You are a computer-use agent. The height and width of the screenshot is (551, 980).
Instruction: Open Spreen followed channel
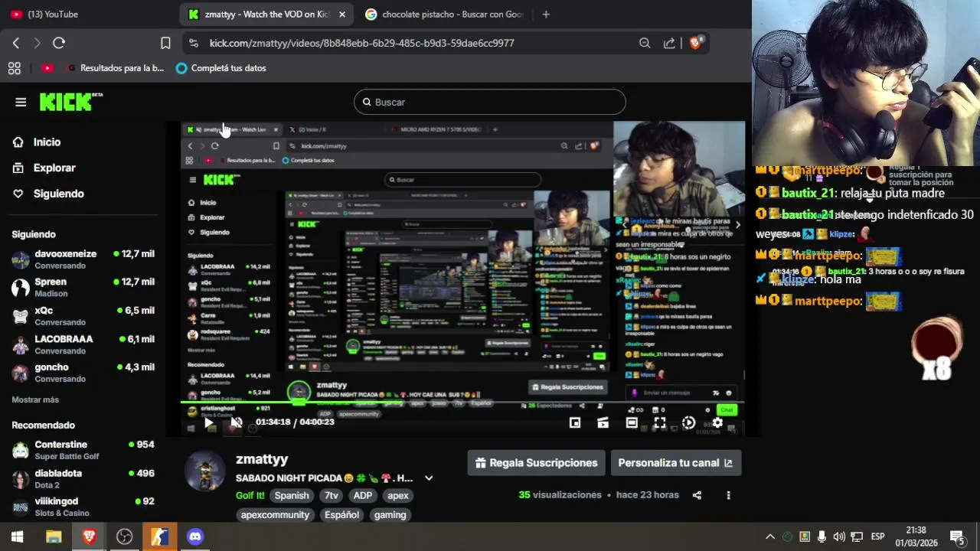point(83,288)
